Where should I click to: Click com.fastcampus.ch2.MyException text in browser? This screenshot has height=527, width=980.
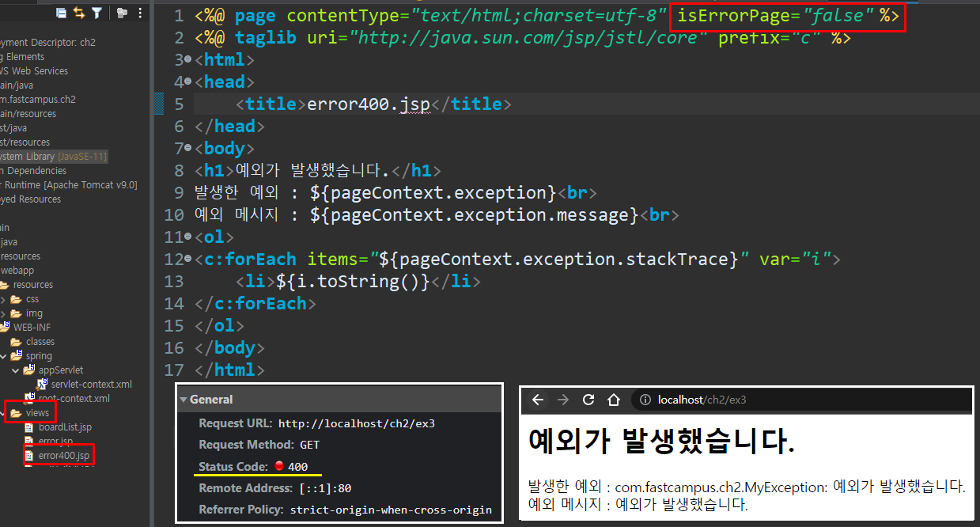pos(721,487)
